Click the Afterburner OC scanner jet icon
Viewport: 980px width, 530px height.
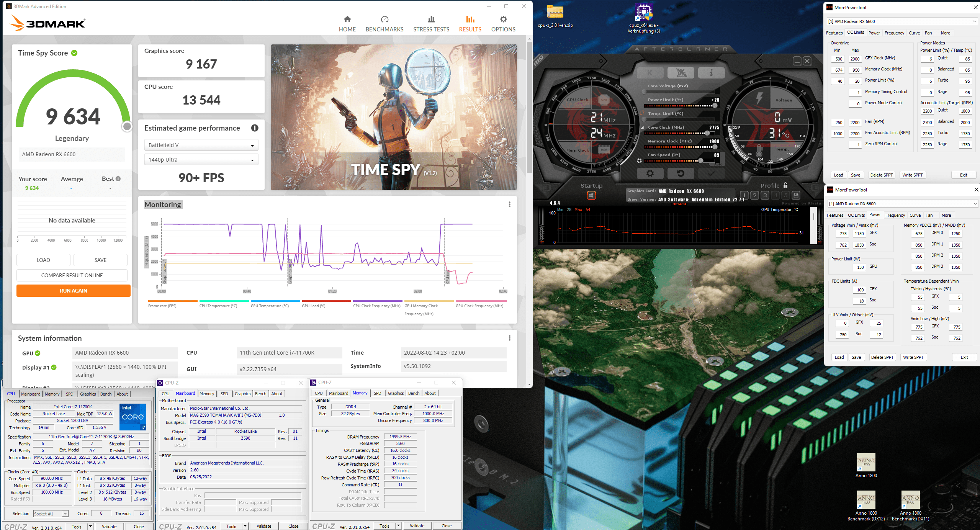pyautogui.click(x=681, y=73)
